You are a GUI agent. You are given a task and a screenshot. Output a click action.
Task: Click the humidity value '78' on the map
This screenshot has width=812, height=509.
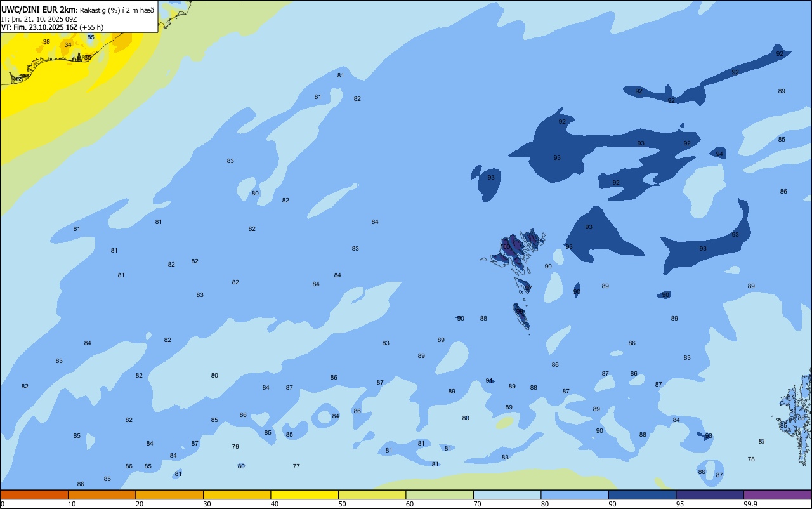pyautogui.click(x=751, y=459)
